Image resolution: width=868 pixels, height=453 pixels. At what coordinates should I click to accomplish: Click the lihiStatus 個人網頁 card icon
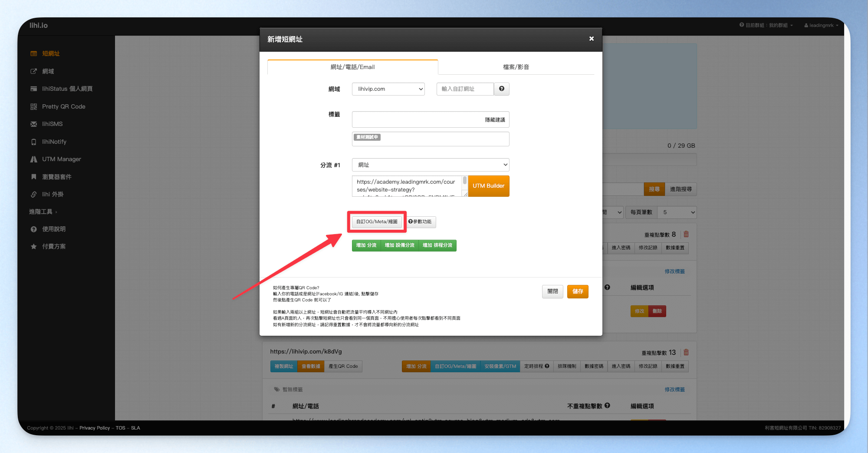tap(33, 89)
